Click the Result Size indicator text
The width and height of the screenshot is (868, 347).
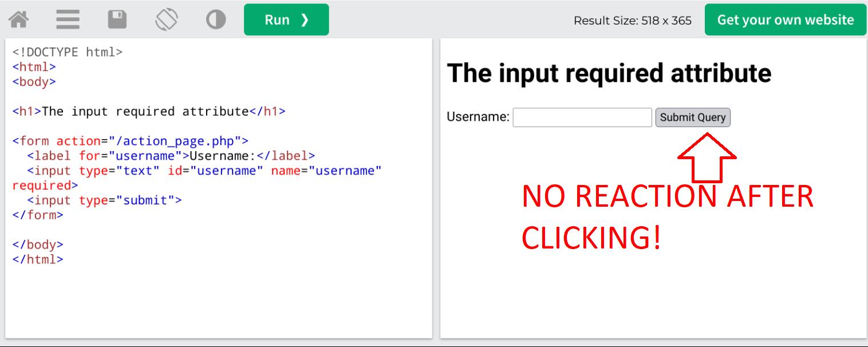[632, 19]
